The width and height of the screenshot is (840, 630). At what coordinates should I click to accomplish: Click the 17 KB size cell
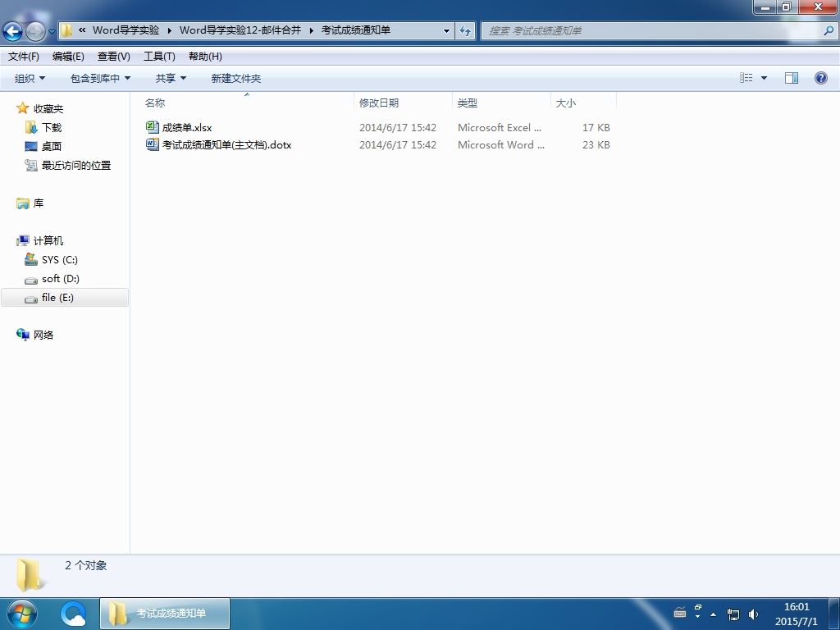(596, 127)
